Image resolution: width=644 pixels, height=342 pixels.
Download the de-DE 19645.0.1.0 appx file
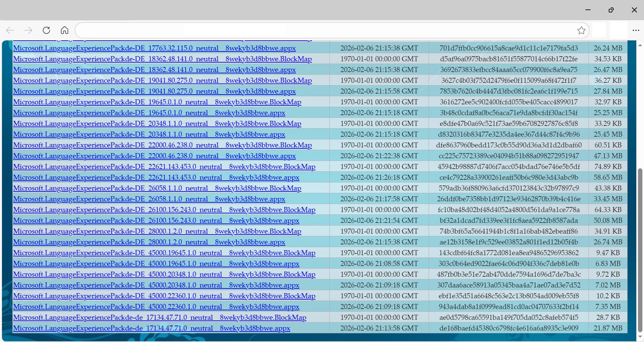click(x=149, y=113)
